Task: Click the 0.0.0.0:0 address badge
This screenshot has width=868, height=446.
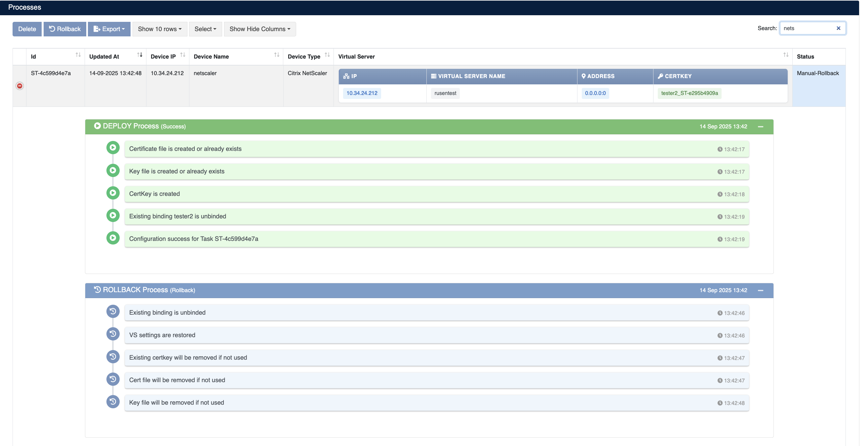Action: [595, 93]
